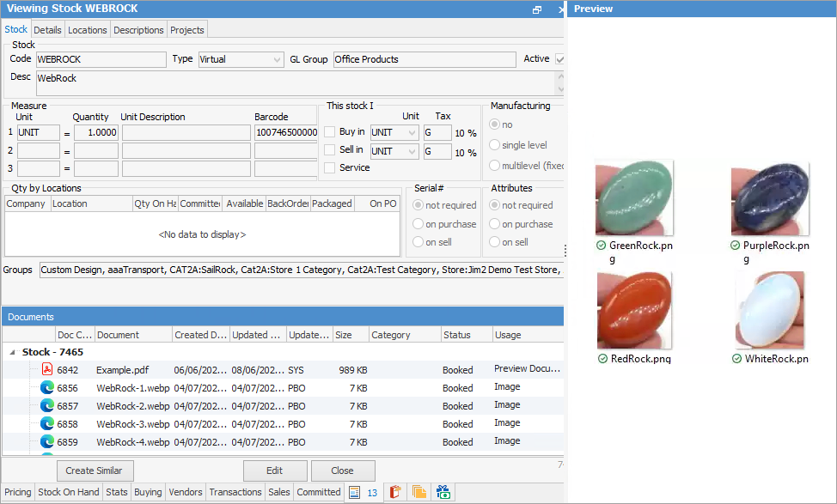Open the Buy in Unit dropdown

[411, 133]
